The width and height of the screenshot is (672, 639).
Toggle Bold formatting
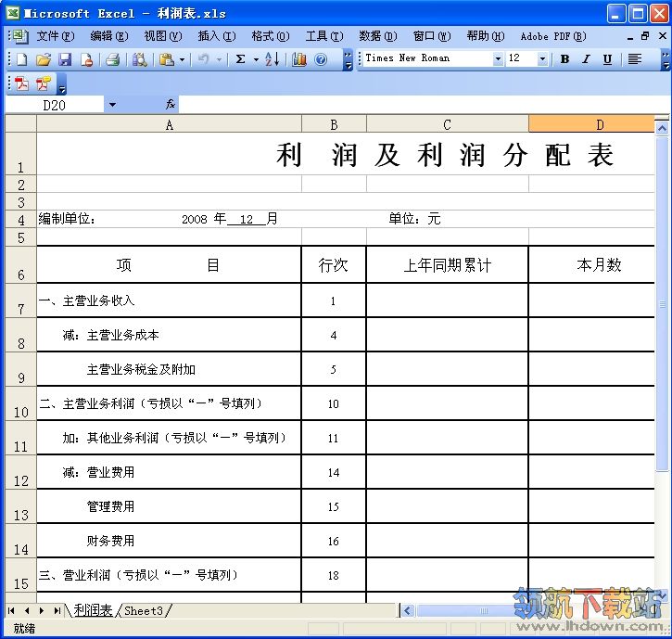click(564, 59)
